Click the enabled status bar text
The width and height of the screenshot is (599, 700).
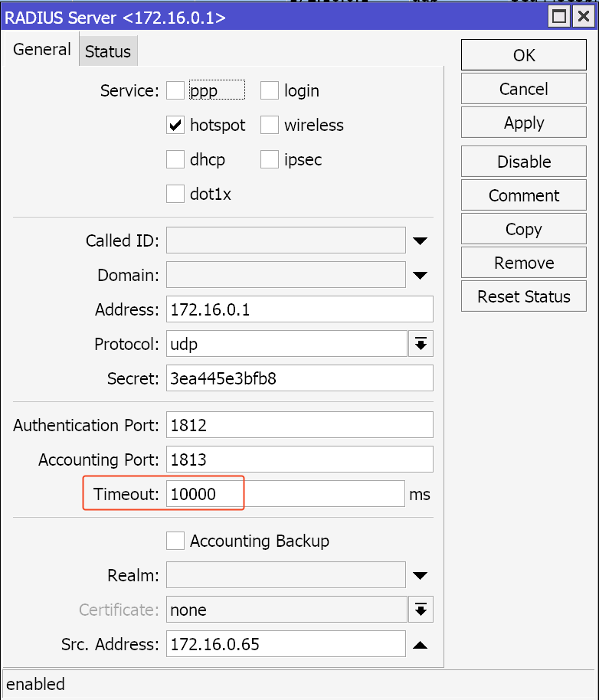pos(36,684)
